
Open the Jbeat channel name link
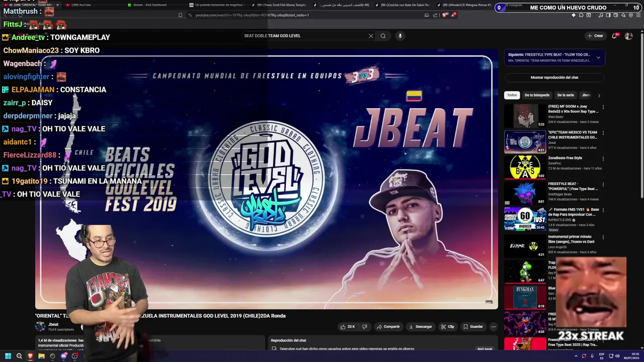(53, 324)
